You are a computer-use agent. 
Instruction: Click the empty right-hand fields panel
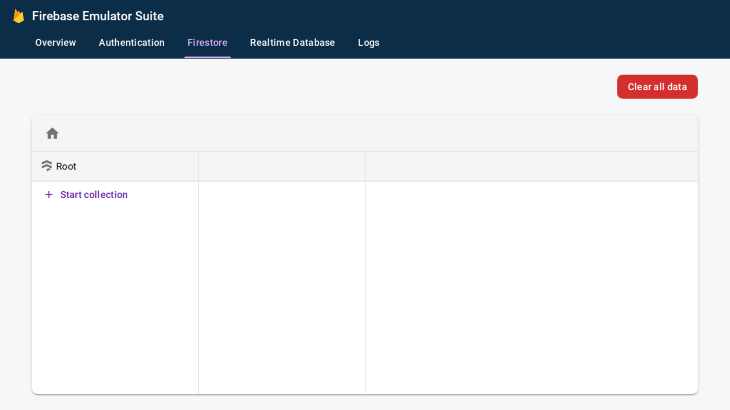532,288
